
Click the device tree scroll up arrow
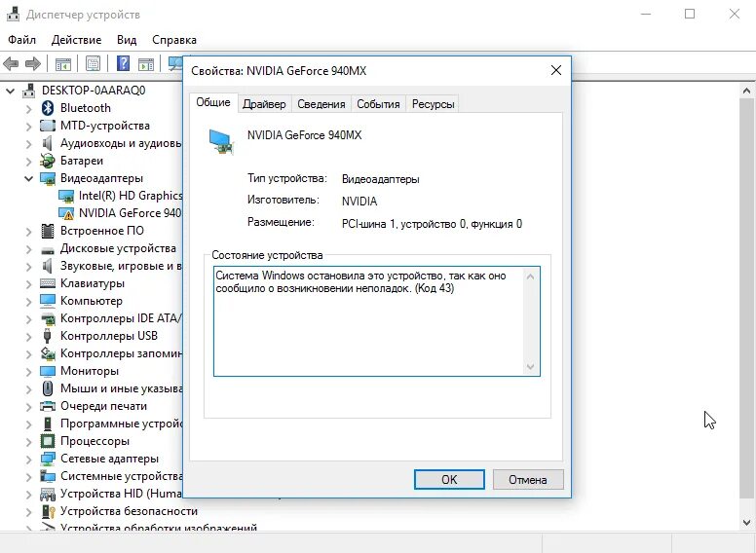746,91
